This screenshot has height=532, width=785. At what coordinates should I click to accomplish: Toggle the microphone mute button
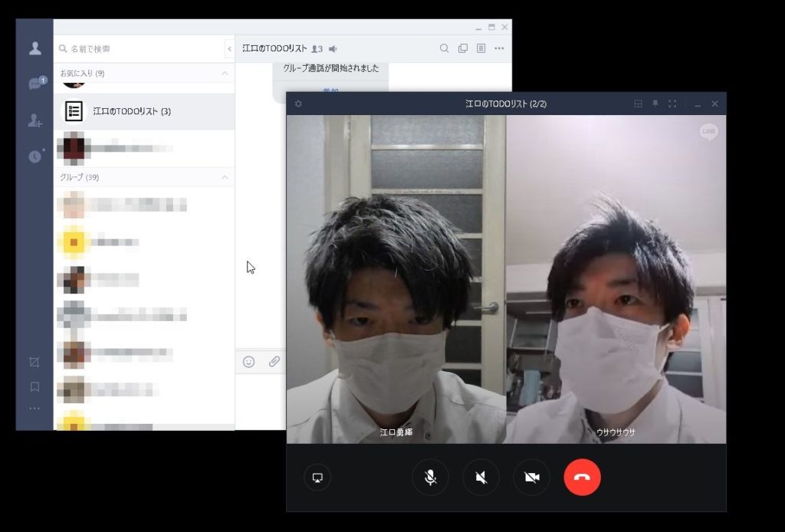coord(430,478)
